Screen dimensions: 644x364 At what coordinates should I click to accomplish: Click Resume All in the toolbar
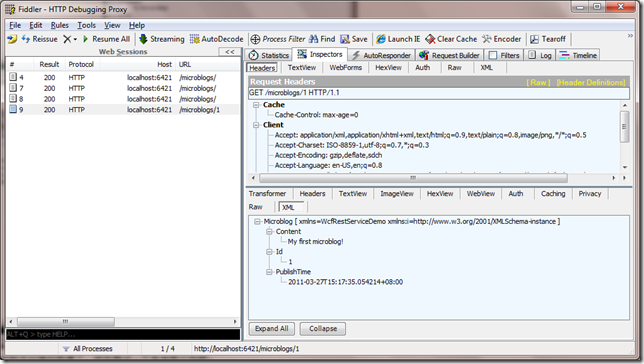[106, 39]
